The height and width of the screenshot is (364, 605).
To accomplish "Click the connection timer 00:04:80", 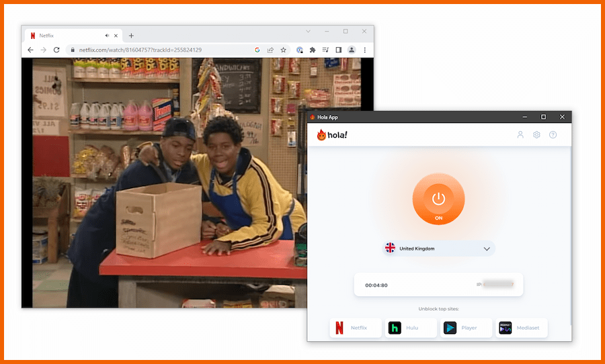I will tap(376, 285).
